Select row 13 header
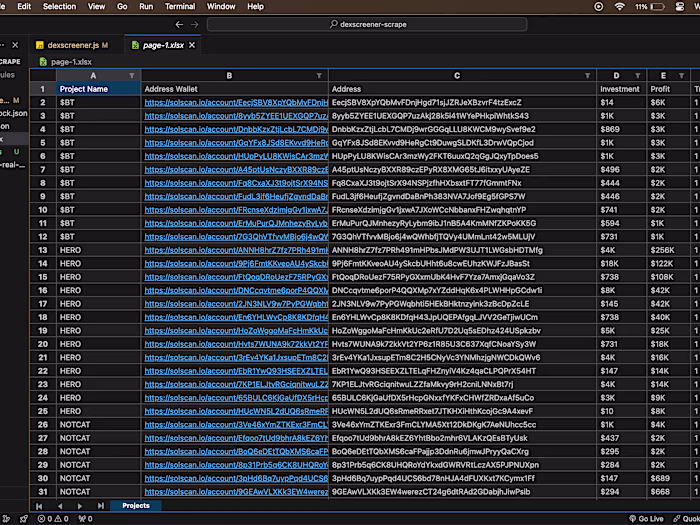The image size is (700, 525). (43, 250)
